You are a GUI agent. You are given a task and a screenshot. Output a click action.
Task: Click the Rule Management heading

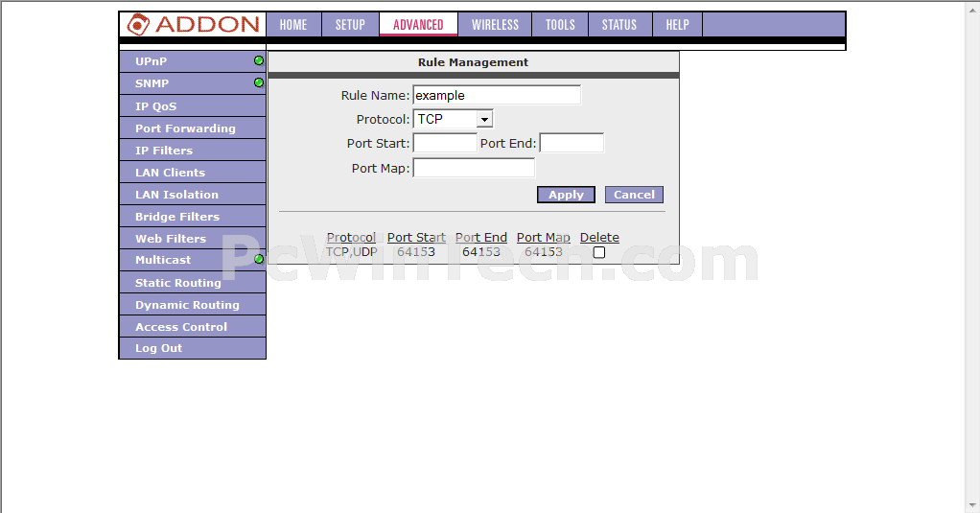[473, 62]
